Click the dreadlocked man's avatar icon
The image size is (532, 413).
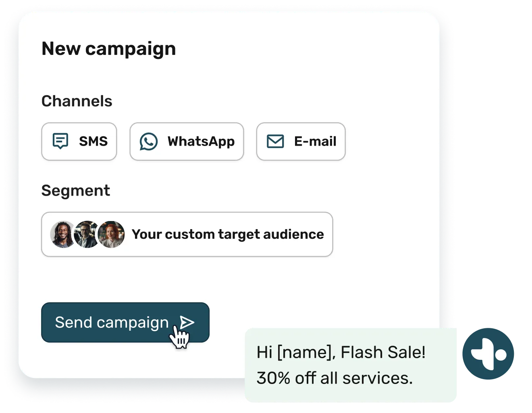63,234
